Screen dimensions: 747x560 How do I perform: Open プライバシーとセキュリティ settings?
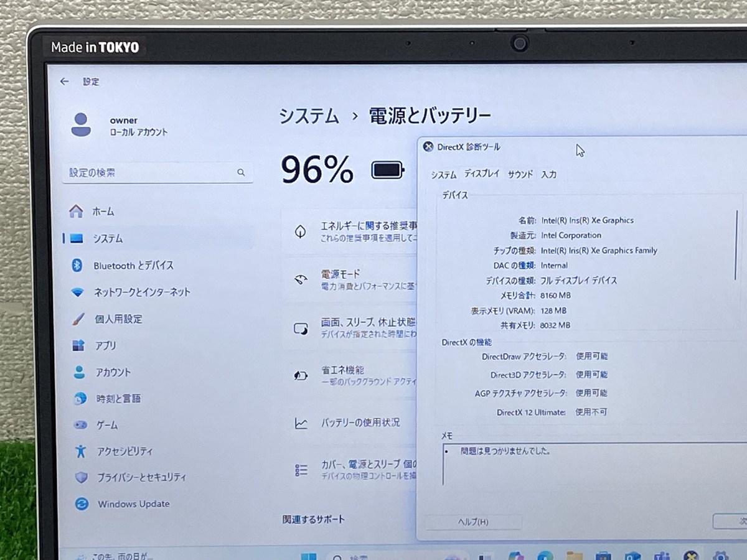(157, 477)
